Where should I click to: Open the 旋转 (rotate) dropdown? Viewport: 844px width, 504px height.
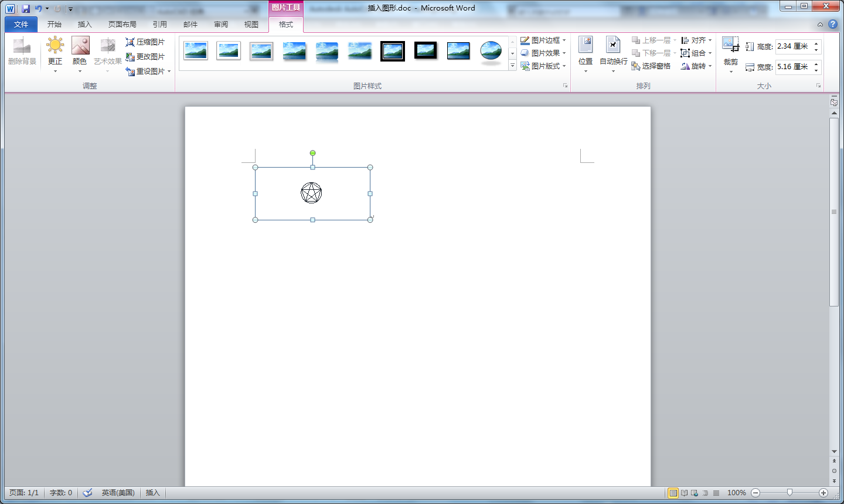696,66
